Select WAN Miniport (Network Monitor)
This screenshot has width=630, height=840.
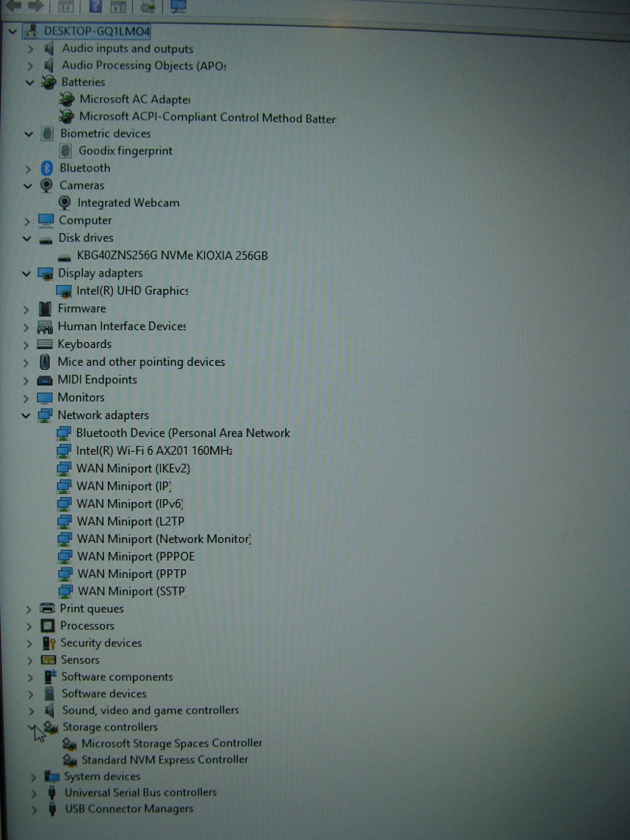tap(164, 539)
